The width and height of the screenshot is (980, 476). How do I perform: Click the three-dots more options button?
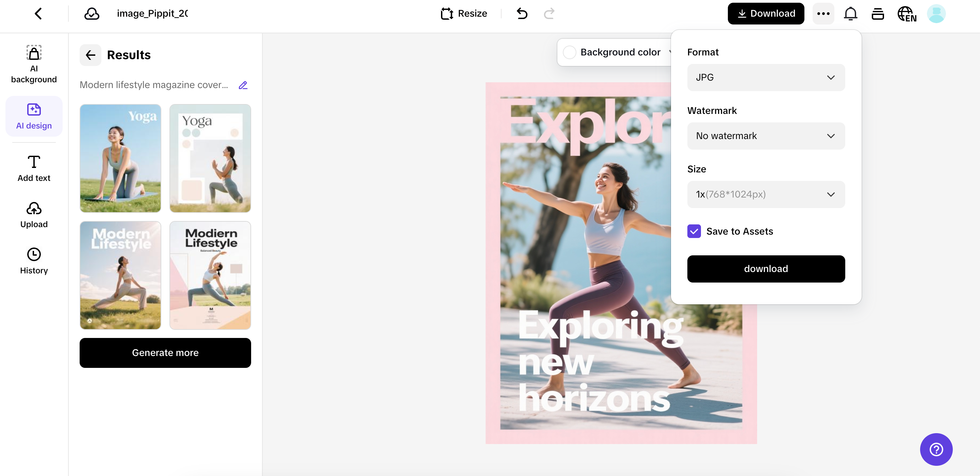coord(823,14)
